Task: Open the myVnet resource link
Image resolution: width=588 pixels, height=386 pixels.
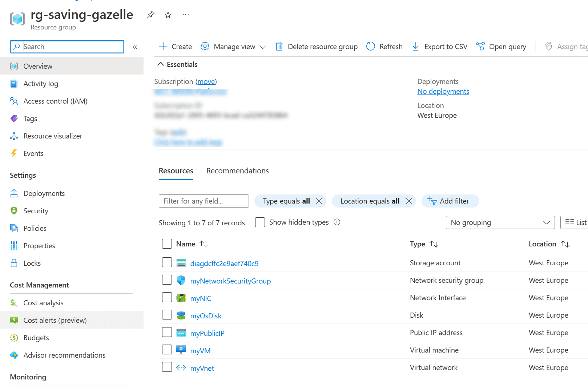Action: (x=202, y=368)
